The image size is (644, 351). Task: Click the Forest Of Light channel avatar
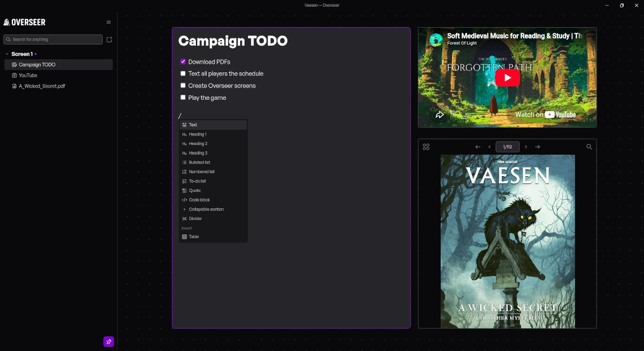click(436, 40)
